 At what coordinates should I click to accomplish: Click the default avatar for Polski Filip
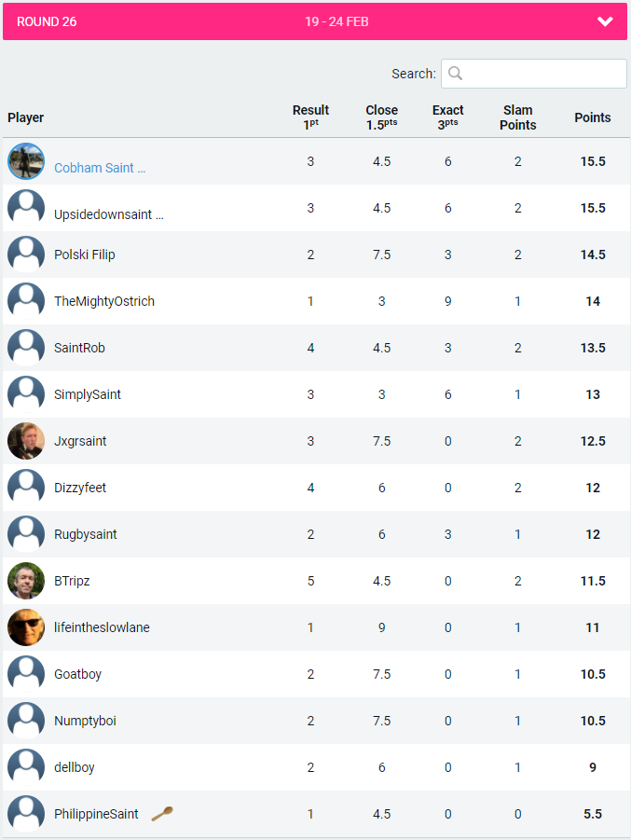click(x=26, y=255)
